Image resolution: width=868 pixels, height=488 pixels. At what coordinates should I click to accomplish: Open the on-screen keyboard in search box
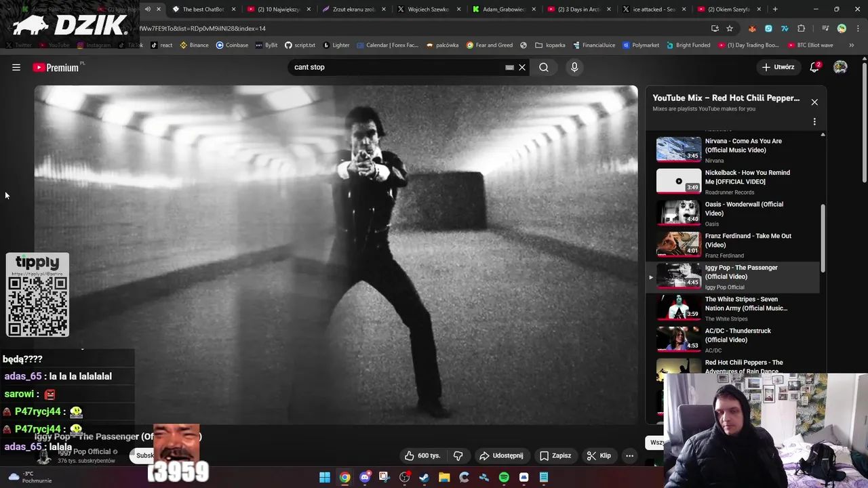coord(509,67)
